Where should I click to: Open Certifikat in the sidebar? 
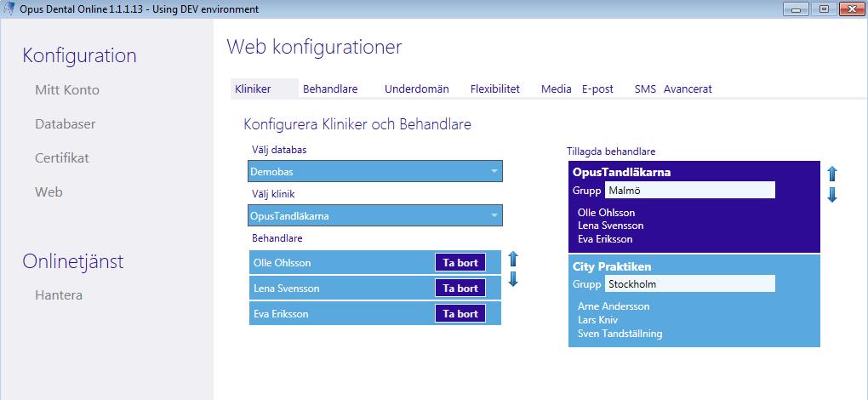(x=62, y=158)
